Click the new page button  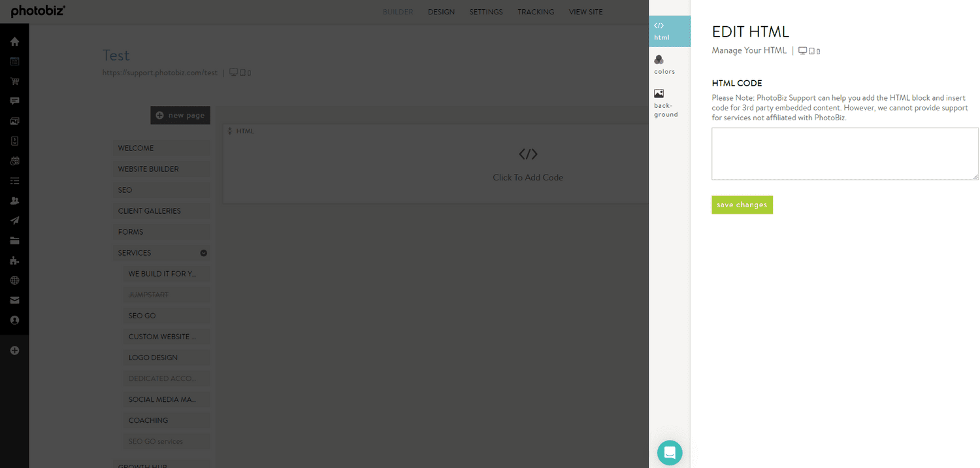(180, 115)
